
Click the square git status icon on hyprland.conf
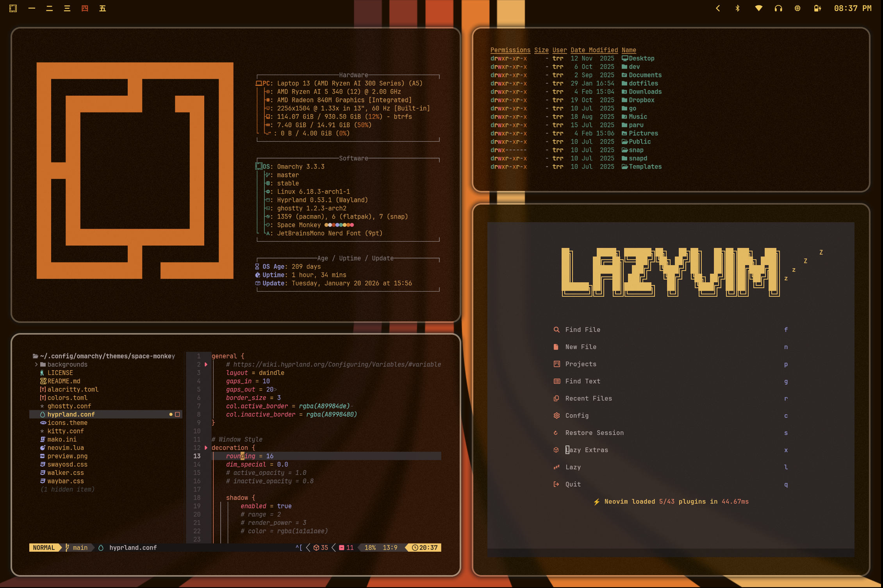click(x=178, y=414)
